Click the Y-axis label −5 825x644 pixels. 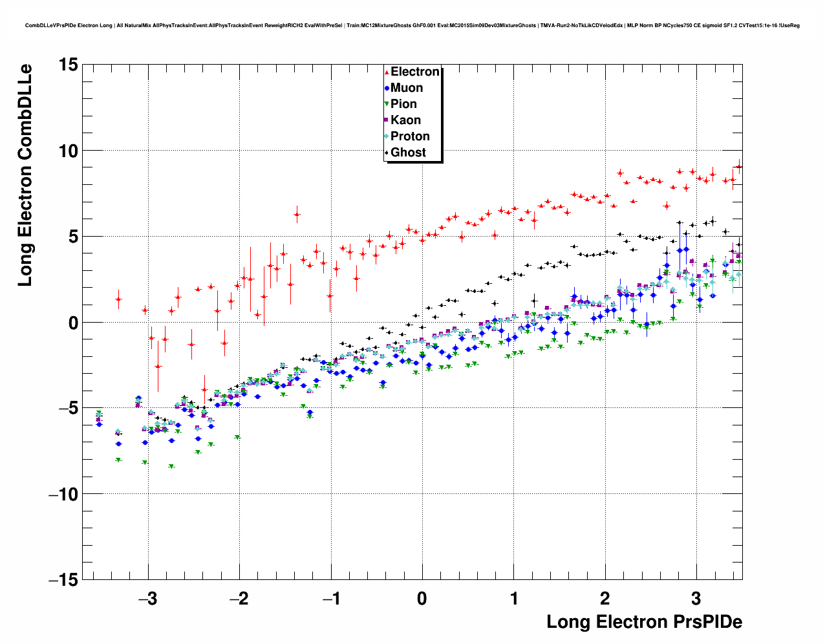[x=68, y=408]
